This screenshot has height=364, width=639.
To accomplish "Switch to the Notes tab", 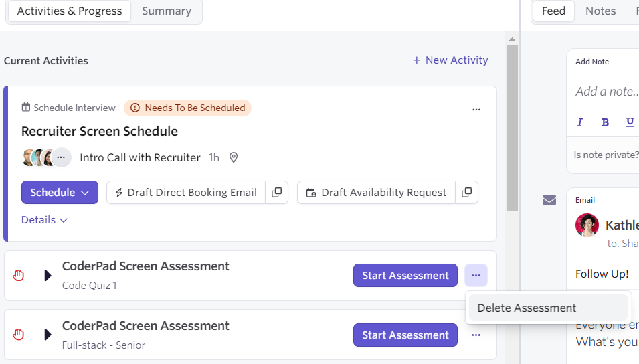I will [600, 11].
